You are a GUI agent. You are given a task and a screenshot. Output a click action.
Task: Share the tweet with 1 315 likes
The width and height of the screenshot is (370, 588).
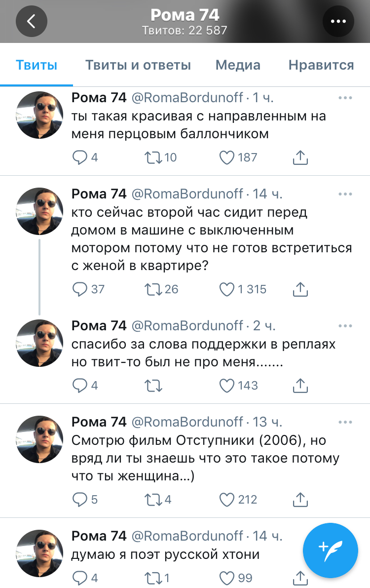[x=300, y=289]
